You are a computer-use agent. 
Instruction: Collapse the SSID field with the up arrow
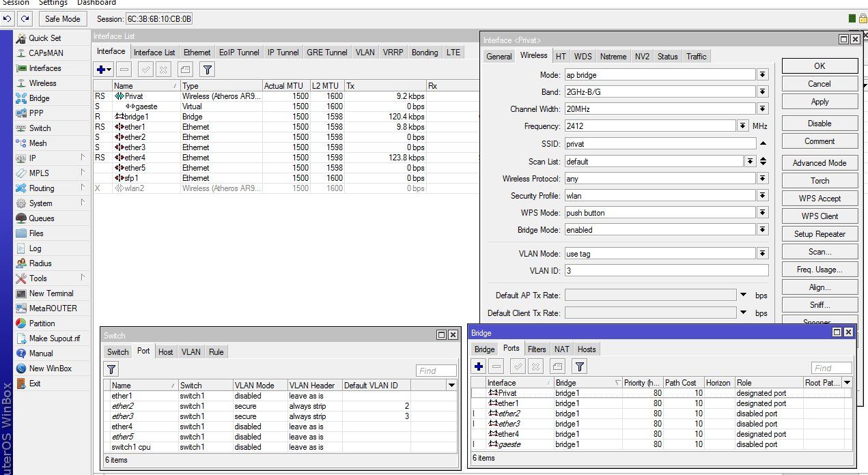(x=763, y=144)
